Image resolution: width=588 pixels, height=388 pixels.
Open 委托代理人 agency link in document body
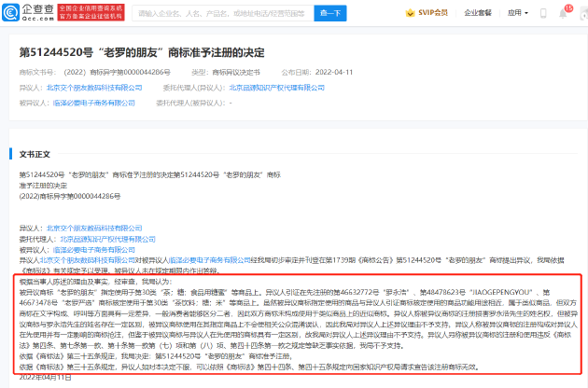click(107, 239)
